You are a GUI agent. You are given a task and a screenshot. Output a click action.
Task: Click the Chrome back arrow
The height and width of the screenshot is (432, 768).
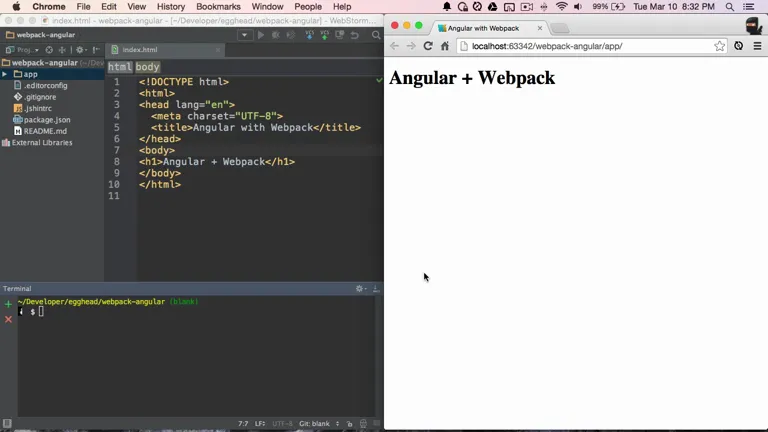click(x=394, y=46)
